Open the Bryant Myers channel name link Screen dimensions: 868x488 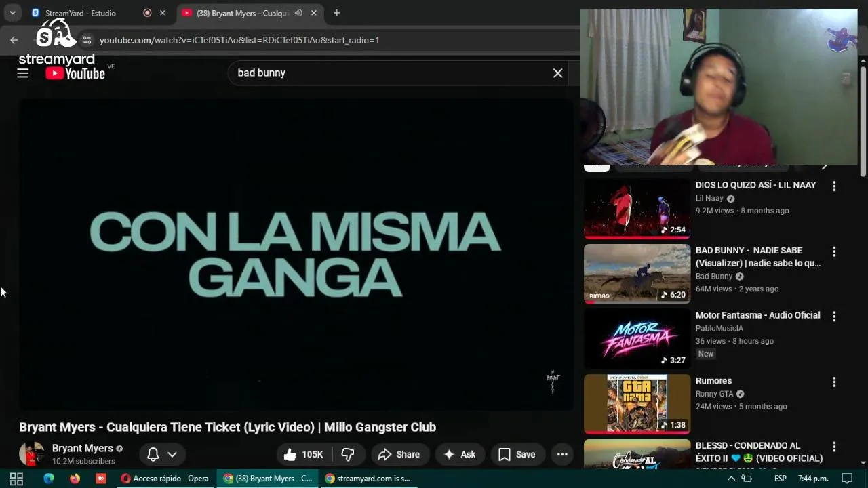[83, 448]
